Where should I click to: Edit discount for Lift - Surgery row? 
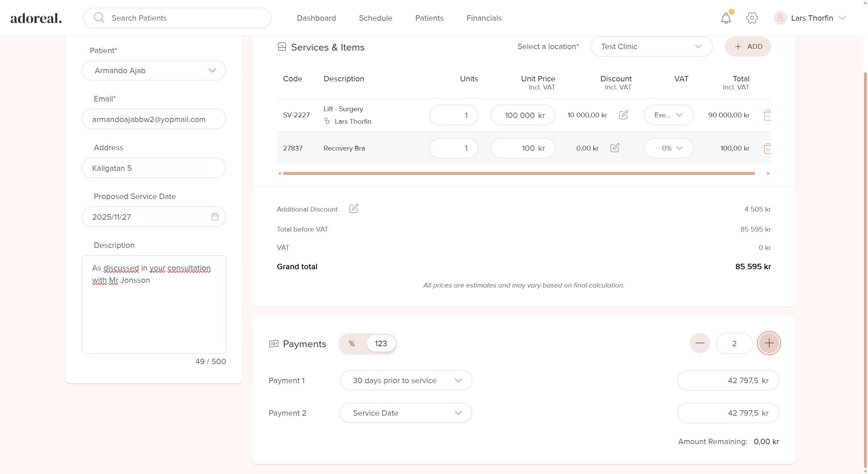coord(623,115)
